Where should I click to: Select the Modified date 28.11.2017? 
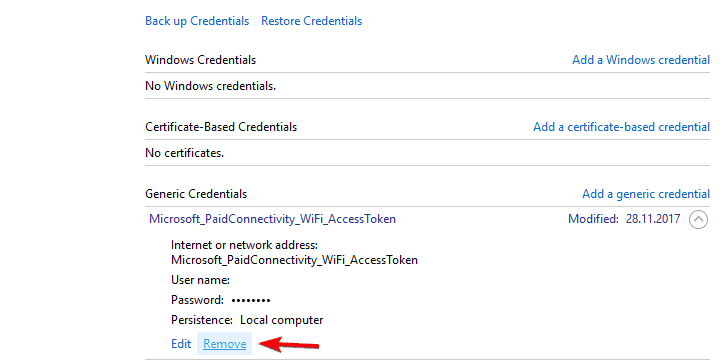[x=653, y=219]
